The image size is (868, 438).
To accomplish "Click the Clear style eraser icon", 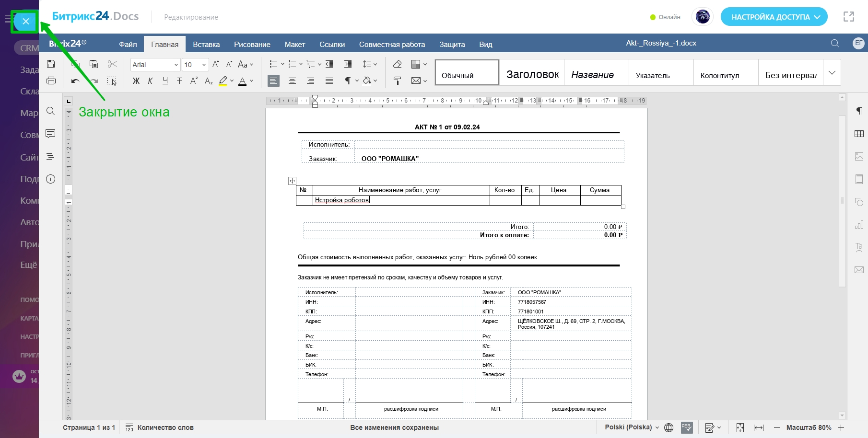I will coord(397,64).
